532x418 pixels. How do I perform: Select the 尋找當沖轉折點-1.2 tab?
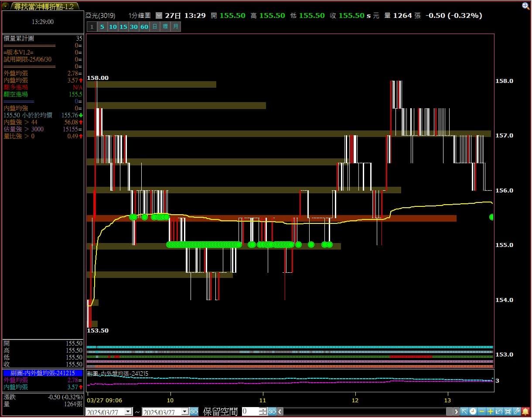point(44,6)
